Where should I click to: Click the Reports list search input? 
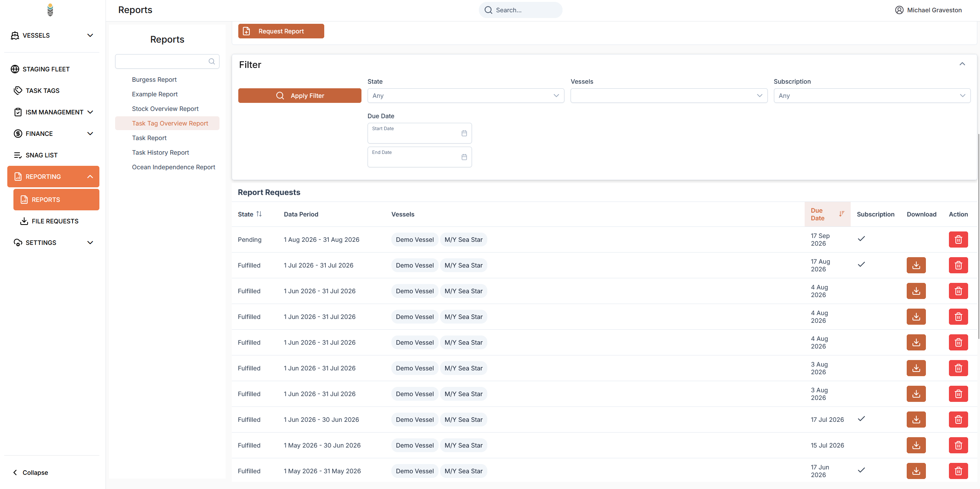pyautogui.click(x=167, y=61)
